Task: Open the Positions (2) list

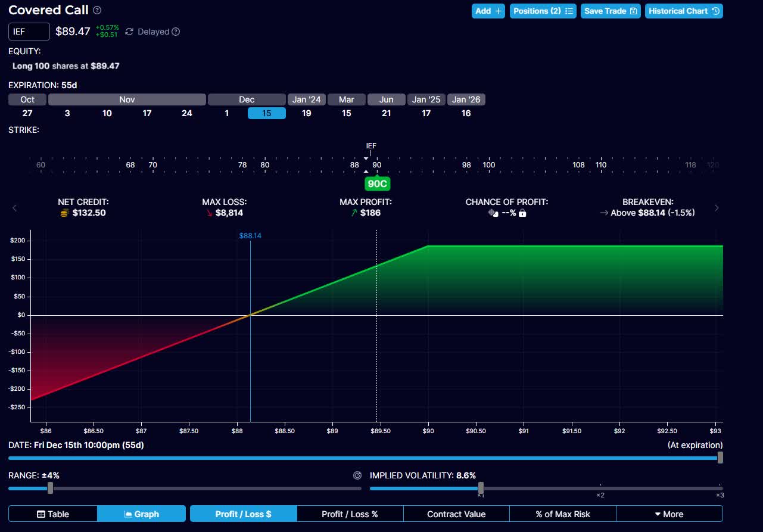Action: pos(543,11)
